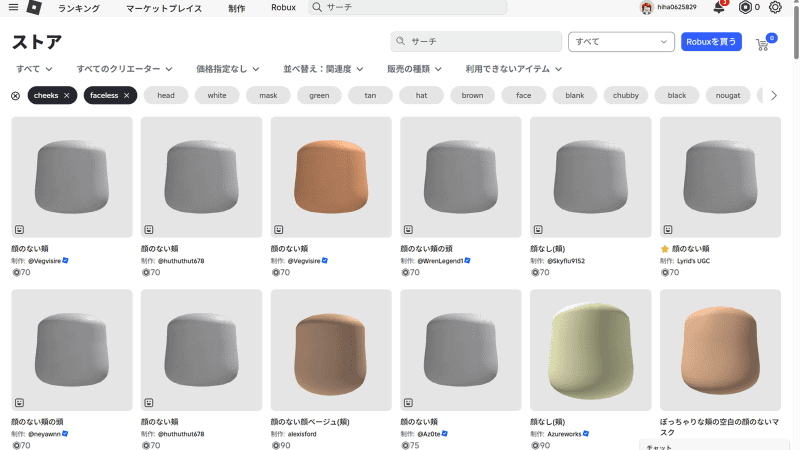Click the user avatar hiha0625829
The image size is (800, 450).
click(x=646, y=8)
